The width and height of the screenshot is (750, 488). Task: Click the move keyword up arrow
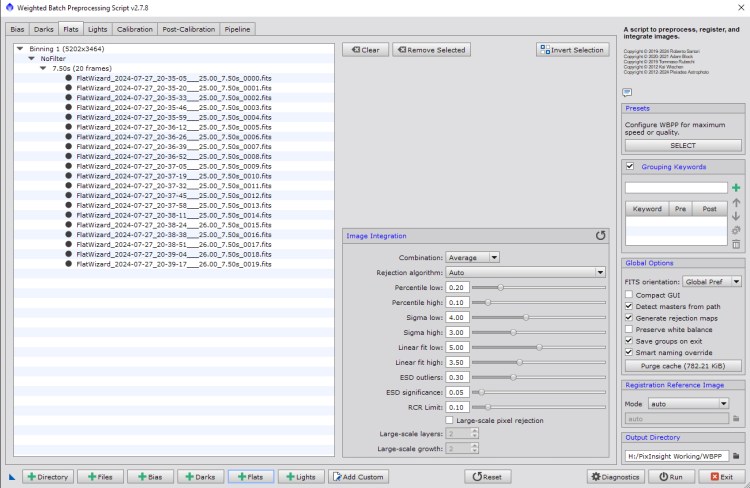tap(736, 202)
